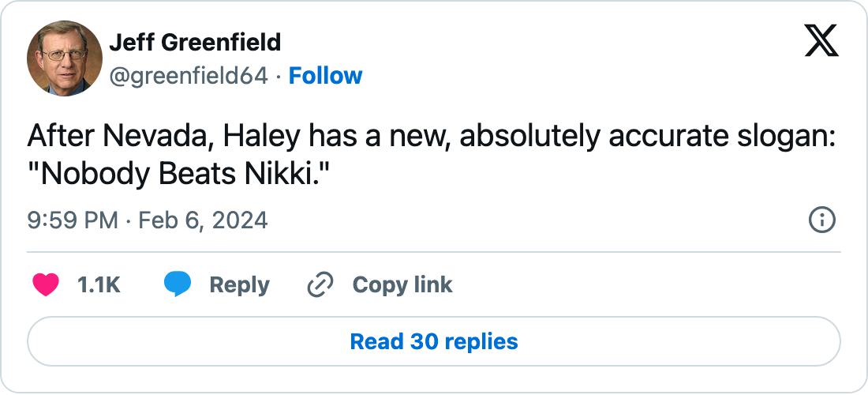This screenshot has height=395, width=868.
Task: Click the Reply text label
Action: (239, 285)
